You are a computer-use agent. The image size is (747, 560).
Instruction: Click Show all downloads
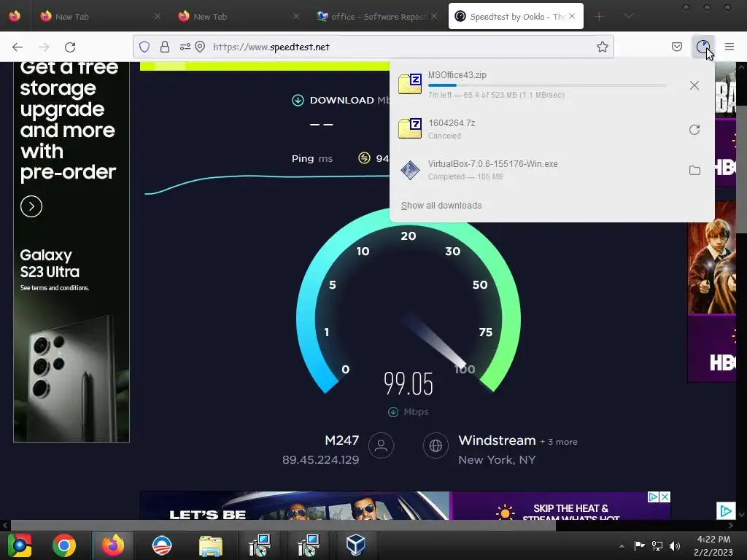(441, 205)
